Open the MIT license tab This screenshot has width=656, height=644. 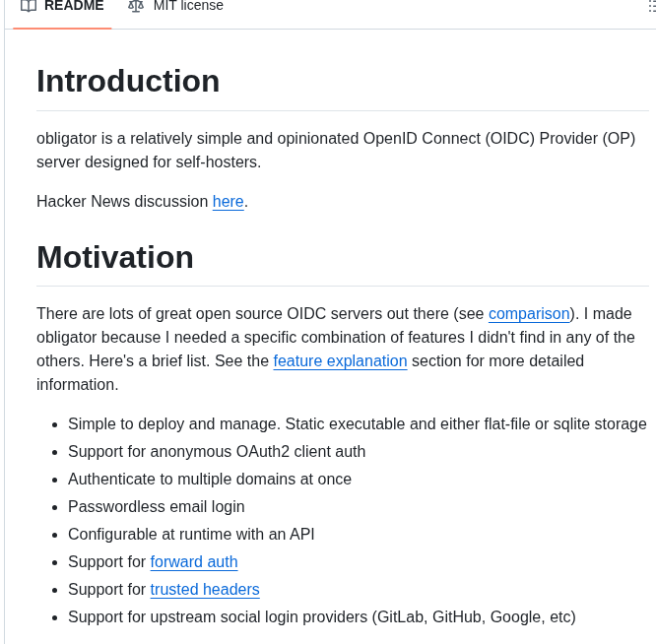187,6
